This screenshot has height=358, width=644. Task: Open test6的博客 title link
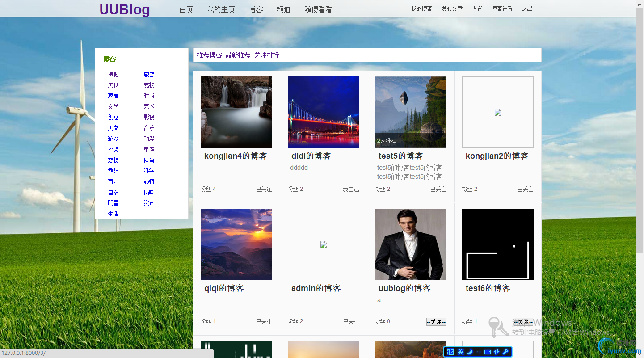488,288
